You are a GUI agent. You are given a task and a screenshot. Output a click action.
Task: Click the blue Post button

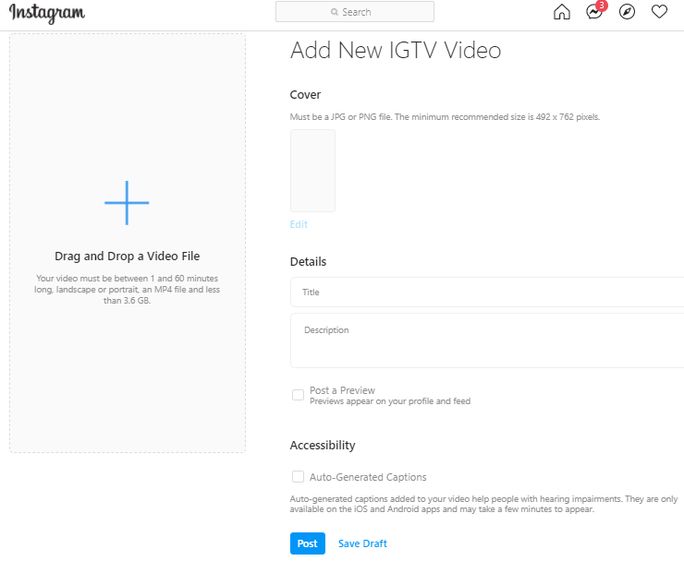308,543
